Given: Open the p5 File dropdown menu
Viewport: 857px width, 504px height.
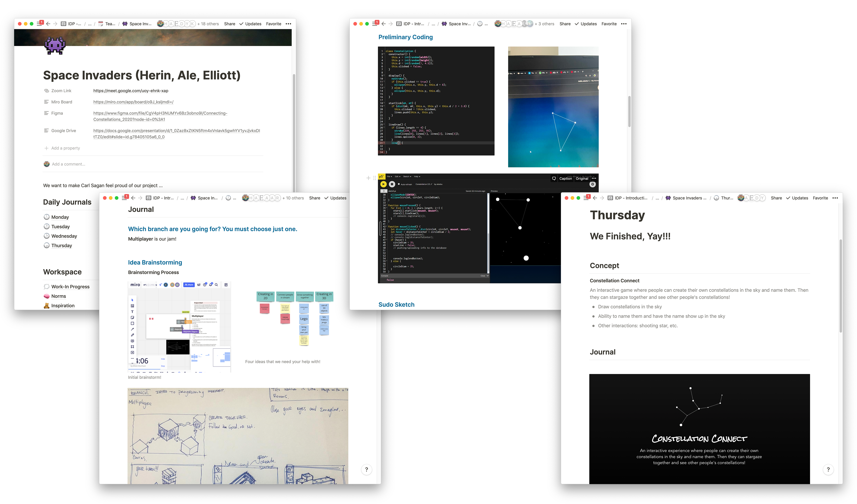Looking at the screenshot, I should click(x=389, y=176).
